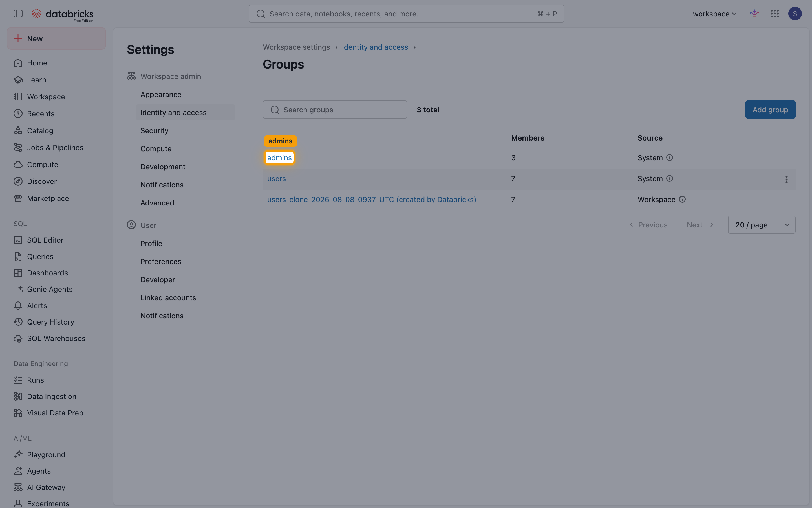812x508 pixels.
Task: Click the info icon in the users row
Action: point(669,178)
